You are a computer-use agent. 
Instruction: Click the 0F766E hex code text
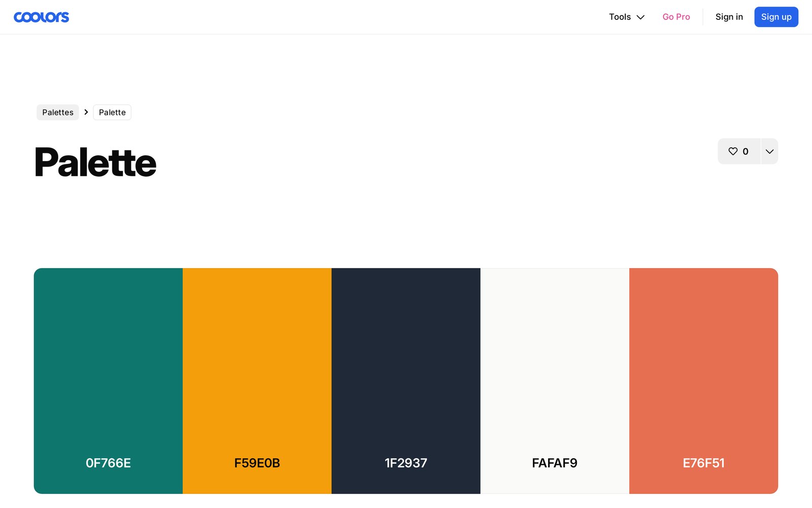coord(108,463)
